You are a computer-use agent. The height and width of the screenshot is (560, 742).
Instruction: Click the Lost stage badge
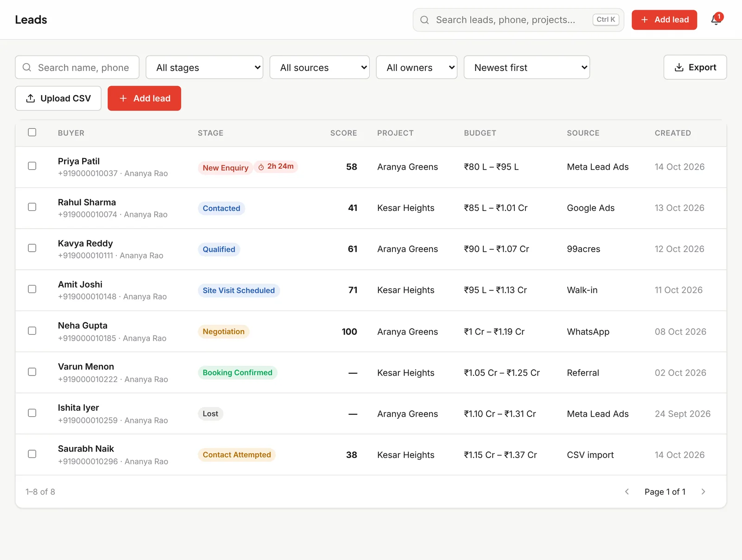211,414
